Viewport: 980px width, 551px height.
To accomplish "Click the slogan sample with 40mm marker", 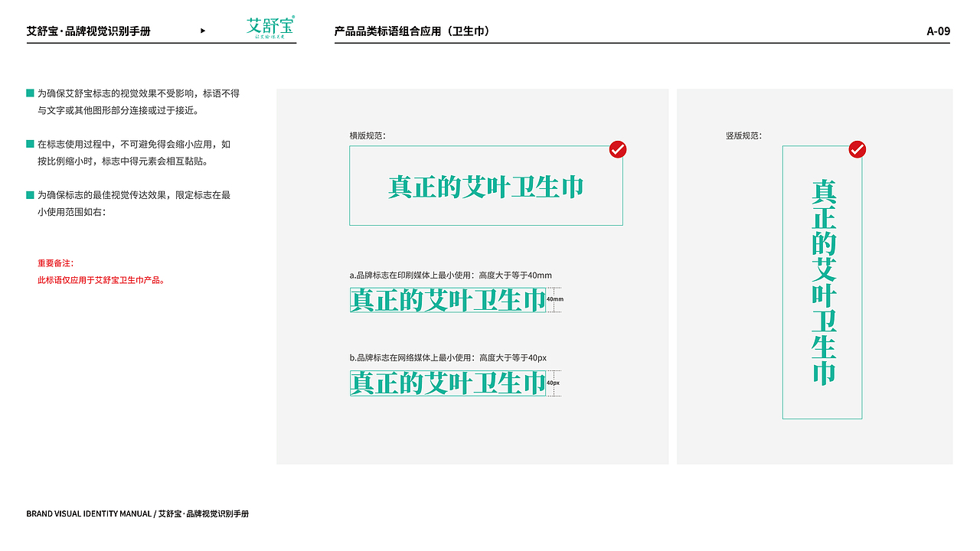I will tap(448, 300).
